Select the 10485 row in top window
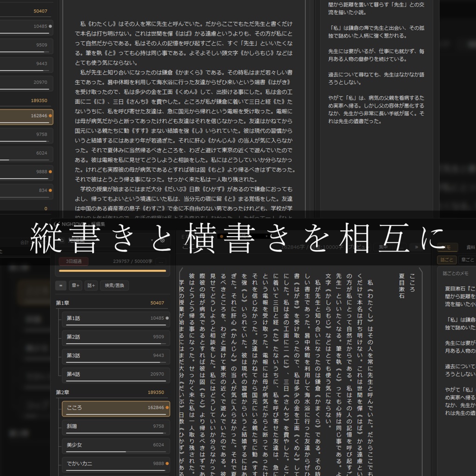This screenshot has width=476, height=476. [x=26, y=27]
